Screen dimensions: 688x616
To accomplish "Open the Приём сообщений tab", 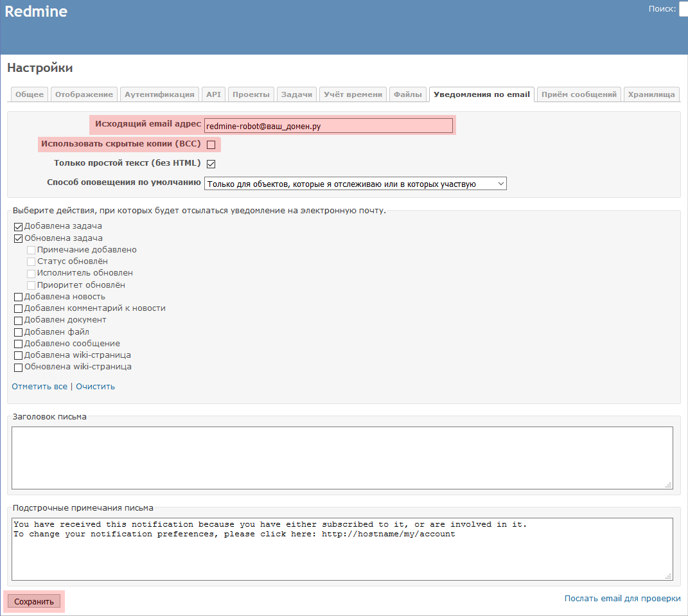I will tap(579, 94).
